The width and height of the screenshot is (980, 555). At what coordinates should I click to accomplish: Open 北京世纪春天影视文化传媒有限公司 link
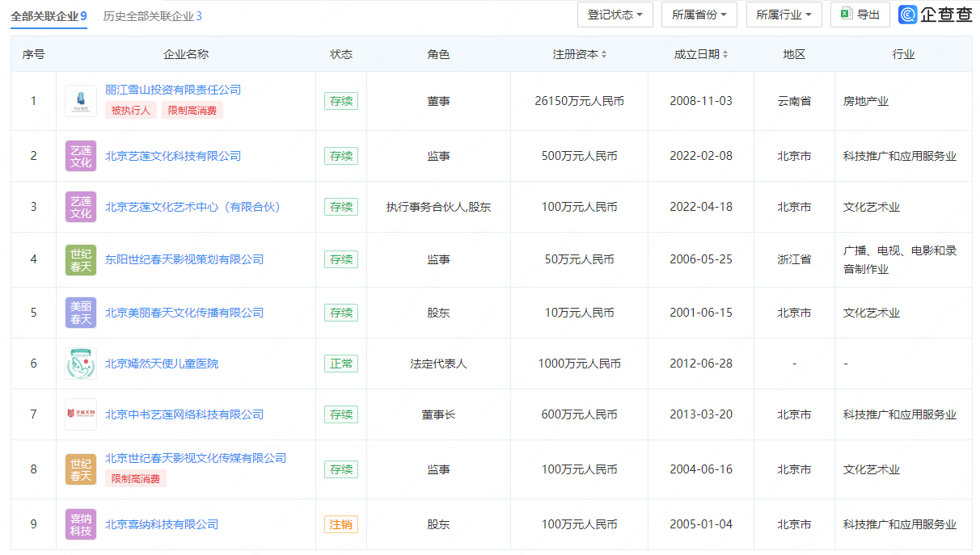(196, 458)
